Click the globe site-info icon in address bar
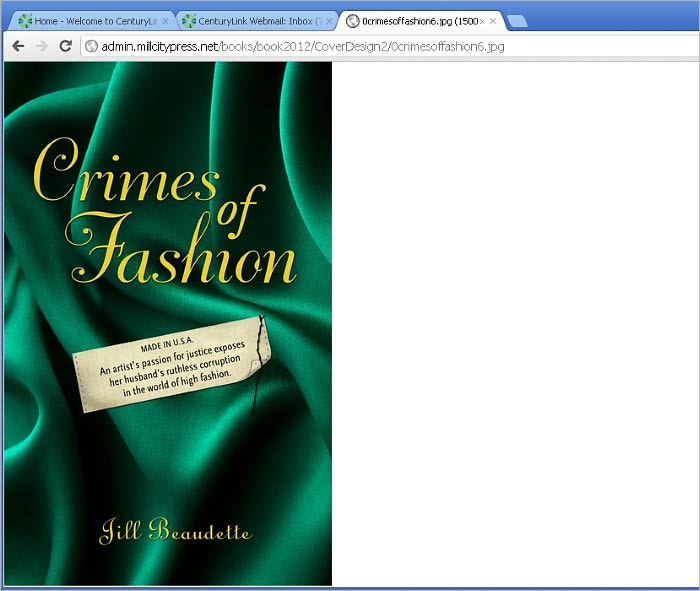This screenshot has width=700, height=591. (92, 46)
